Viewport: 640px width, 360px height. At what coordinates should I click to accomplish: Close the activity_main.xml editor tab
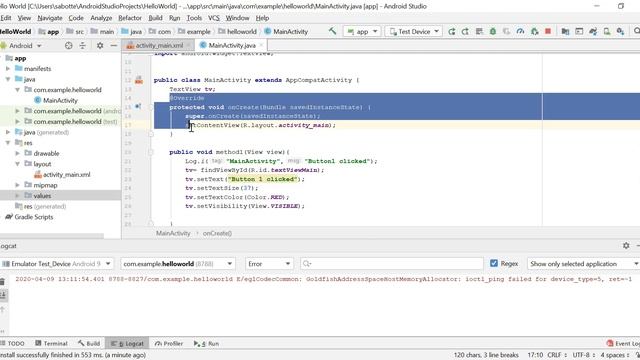[x=189, y=45]
